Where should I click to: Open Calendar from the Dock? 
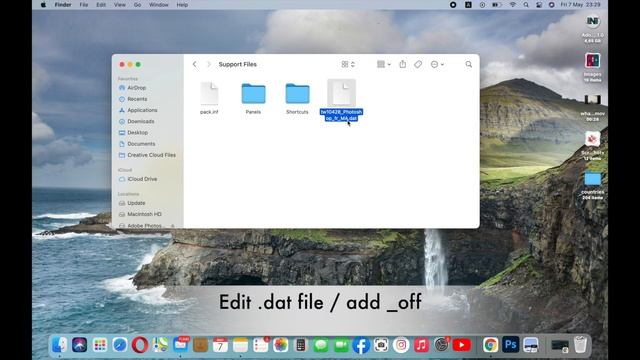220,345
